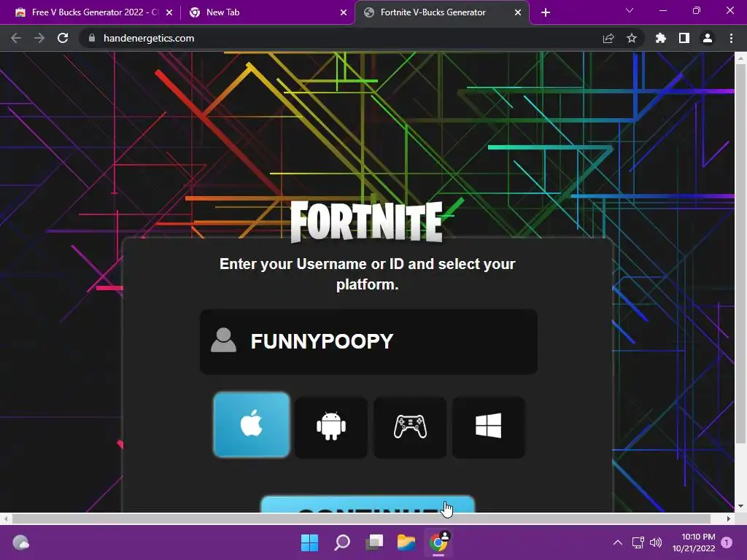Choose the game controller console platform
Viewport: 747px width, 560px height.
pyautogui.click(x=410, y=427)
